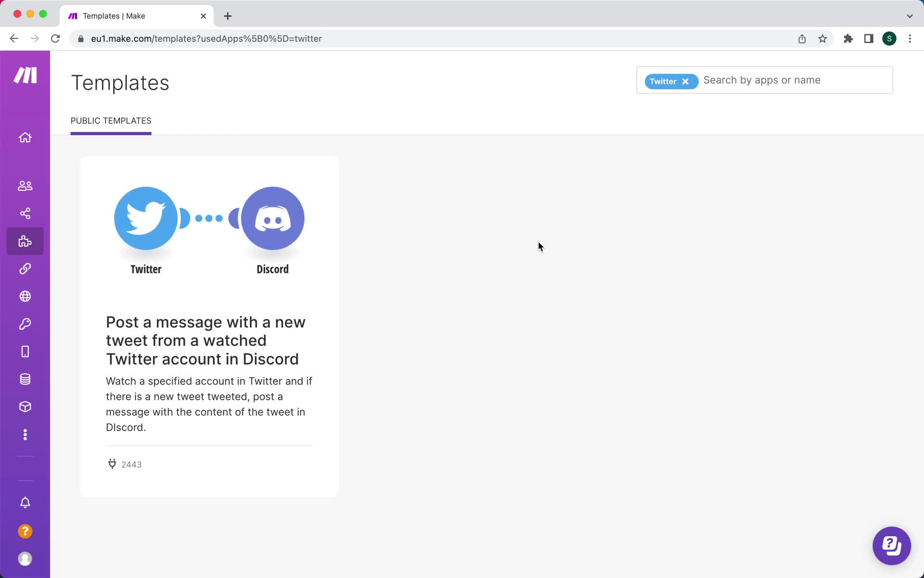Remove the Twitter filter tag

point(686,81)
